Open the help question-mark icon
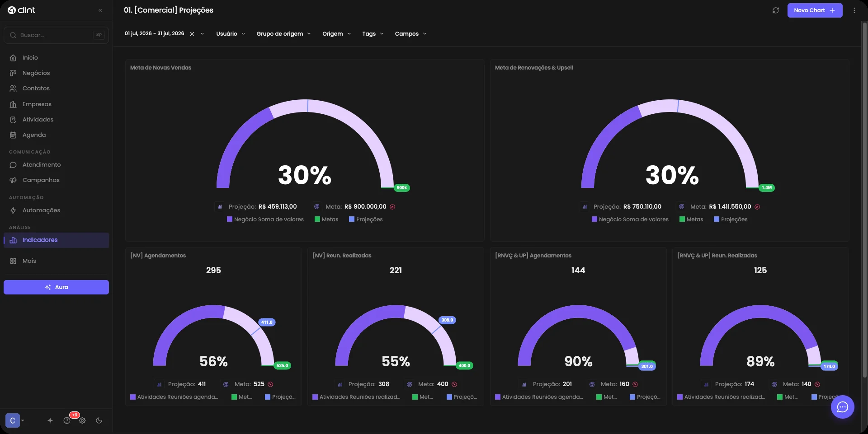 coord(67,420)
